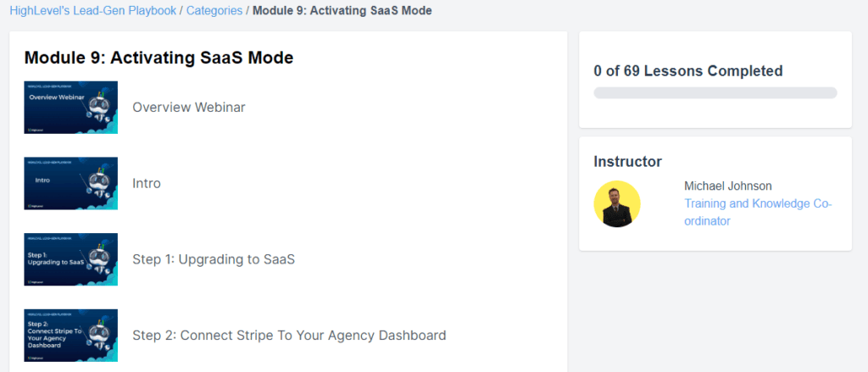Click the Intro lesson title
The height and width of the screenshot is (372, 868).
(147, 183)
